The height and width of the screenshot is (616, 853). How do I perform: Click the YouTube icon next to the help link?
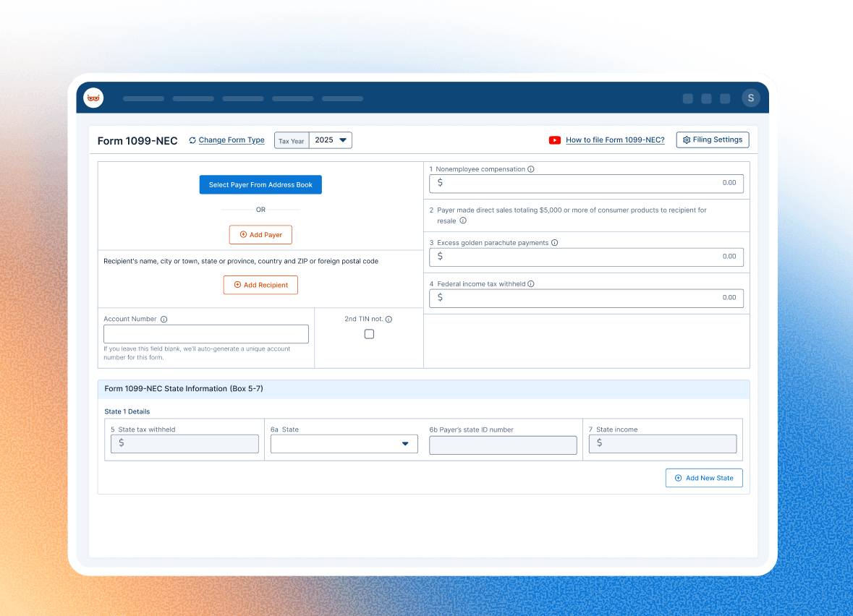point(553,140)
